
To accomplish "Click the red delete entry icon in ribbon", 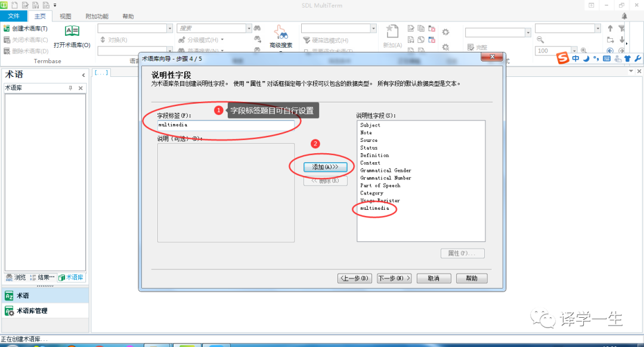I will point(432,29).
